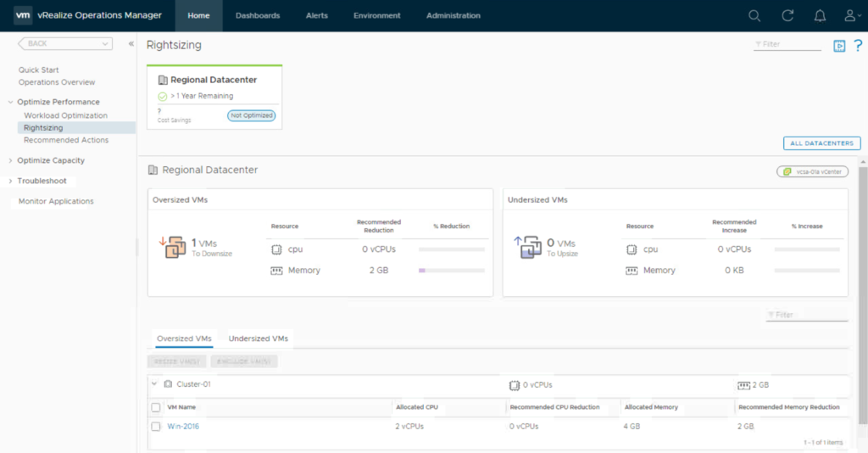Viewport: 868px width, 453px height.
Task: Check the Win-2016 row checkbox
Action: point(156,427)
